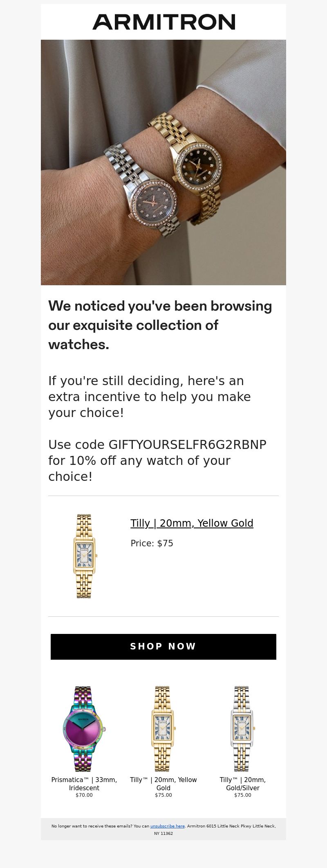Click the 'We noticed you've been browsing' headline
The image size is (327, 868).
160,325
